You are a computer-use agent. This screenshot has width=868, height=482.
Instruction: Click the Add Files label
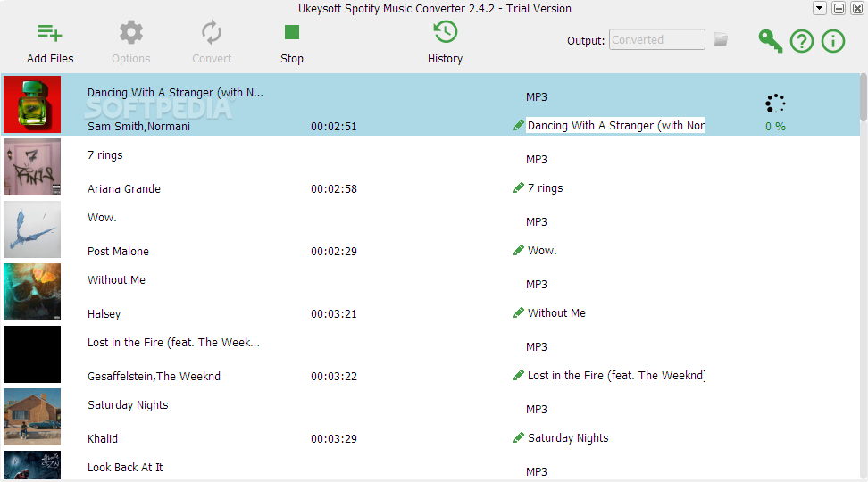(50, 59)
